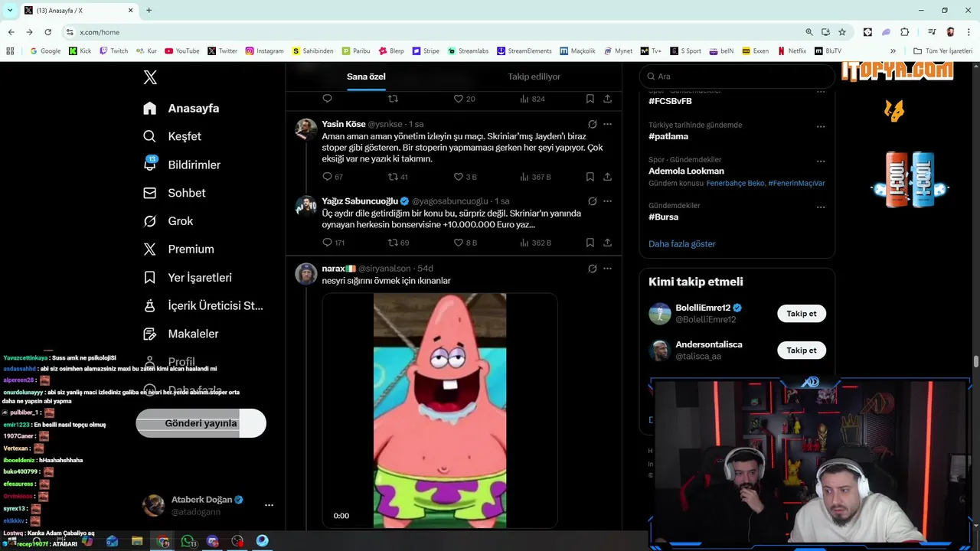
Task: Open Fenerbahçe Beko related topic link
Action: [735, 184]
